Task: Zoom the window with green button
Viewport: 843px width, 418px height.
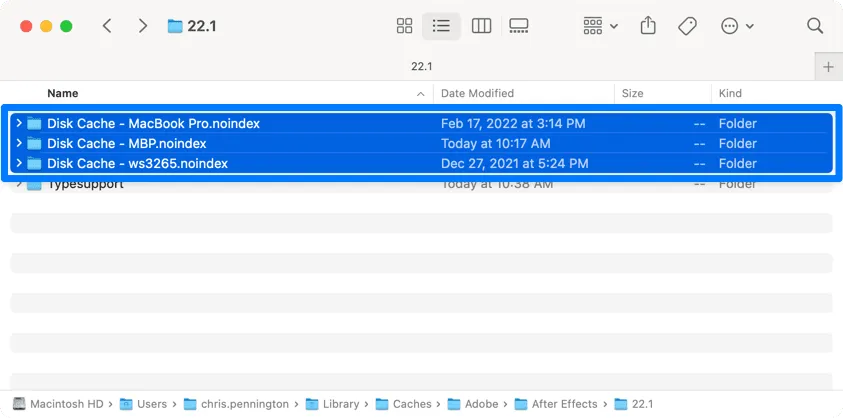Action: click(x=66, y=26)
